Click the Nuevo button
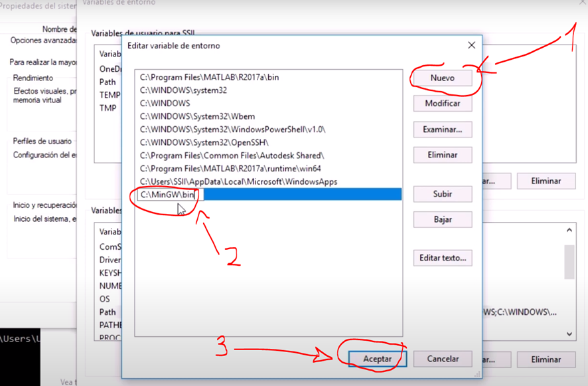Image resolution: width=588 pixels, height=386 pixels. coord(442,78)
